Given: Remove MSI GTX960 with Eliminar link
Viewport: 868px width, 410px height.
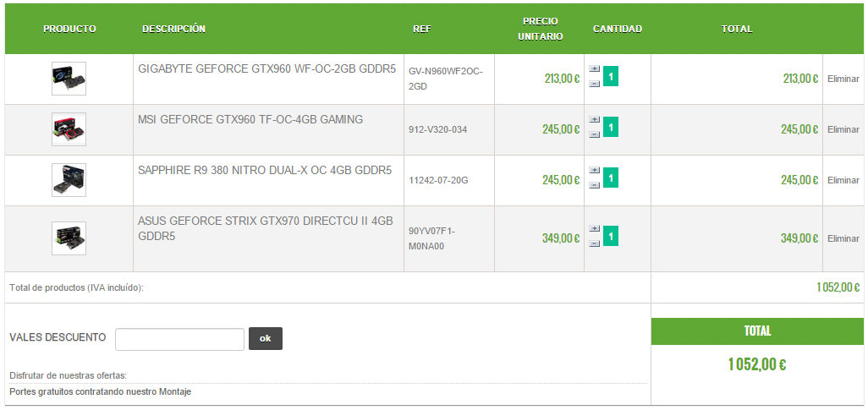Looking at the screenshot, I should pyautogui.click(x=843, y=130).
